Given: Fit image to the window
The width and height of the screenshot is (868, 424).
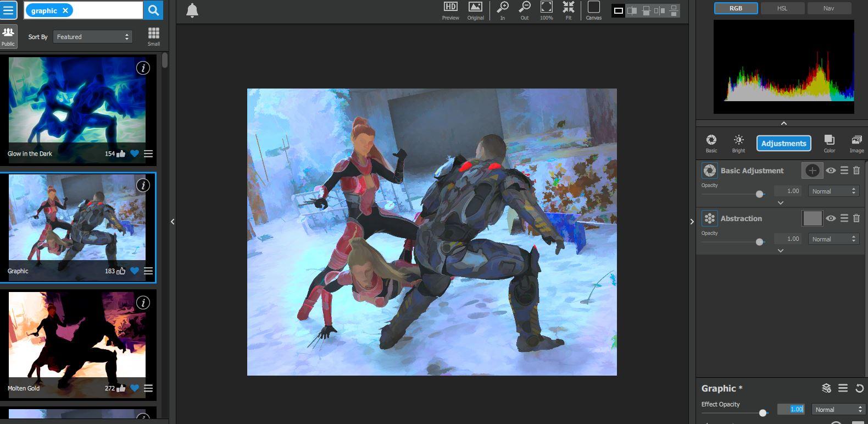Looking at the screenshot, I should tap(569, 10).
